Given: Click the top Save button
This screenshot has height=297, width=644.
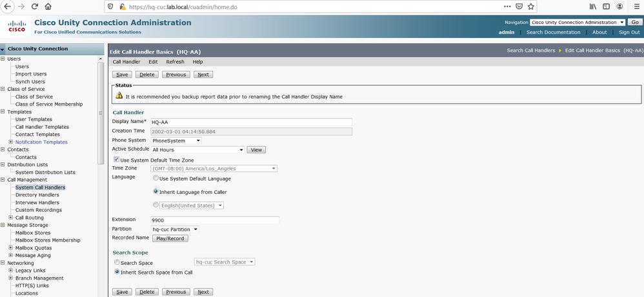Looking at the screenshot, I should (x=122, y=75).
